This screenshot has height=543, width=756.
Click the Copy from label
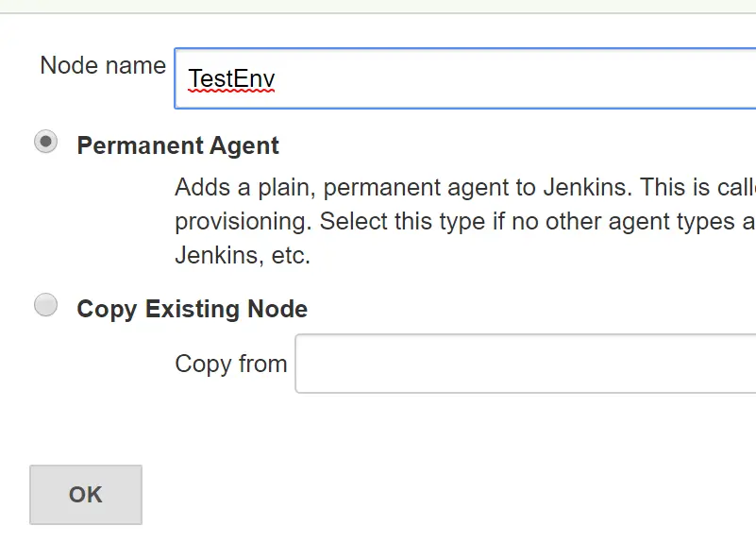pos(230,365)
